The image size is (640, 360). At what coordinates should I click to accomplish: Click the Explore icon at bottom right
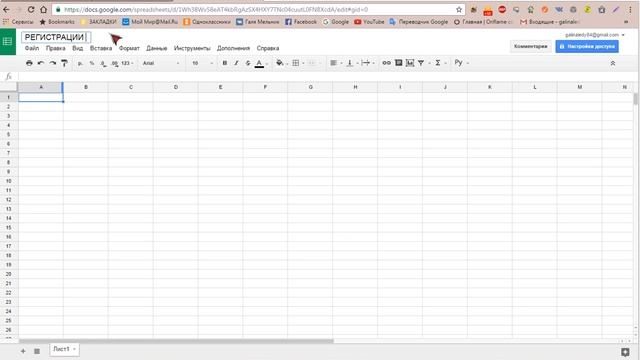(x=625, y=352)
